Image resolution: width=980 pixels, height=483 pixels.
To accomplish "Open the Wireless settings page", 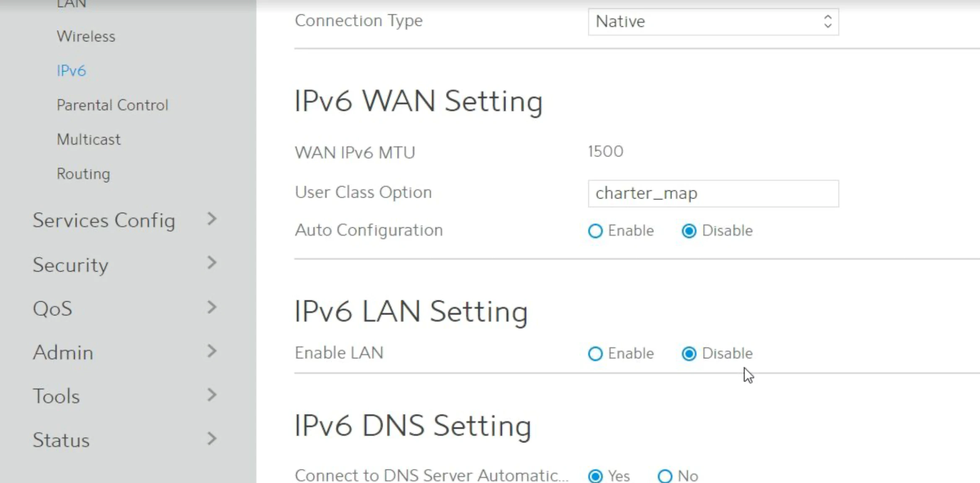I will tap(86, 36).
